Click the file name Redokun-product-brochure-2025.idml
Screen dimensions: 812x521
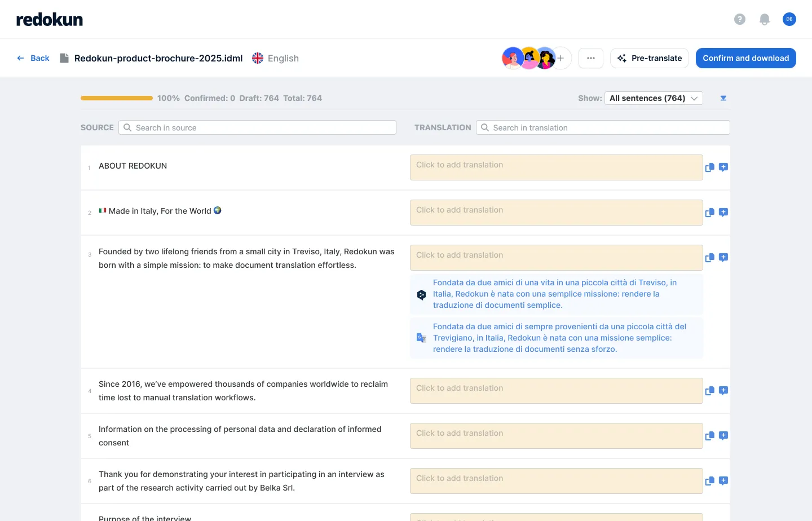coord(158,58)
